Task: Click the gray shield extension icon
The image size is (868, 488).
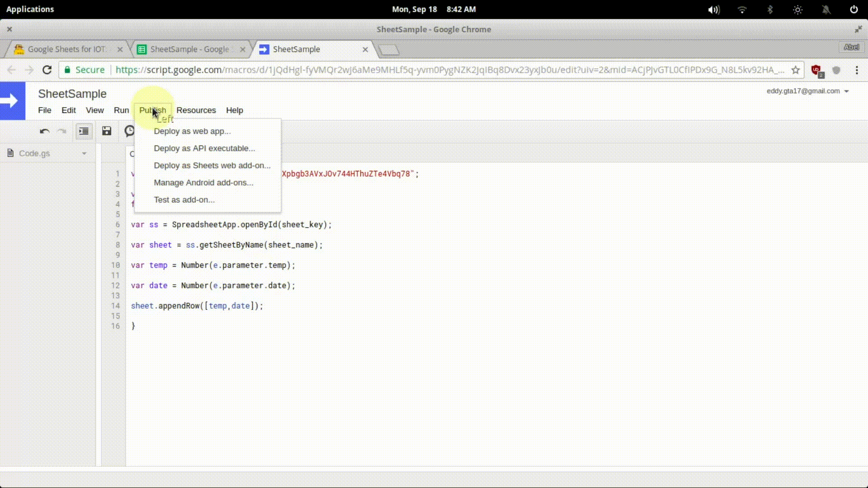Action: [x=836, y=70]
